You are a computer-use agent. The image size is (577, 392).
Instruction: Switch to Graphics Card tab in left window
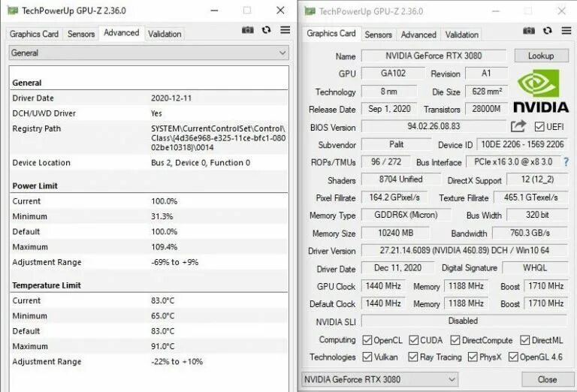(x=34, y=34)
